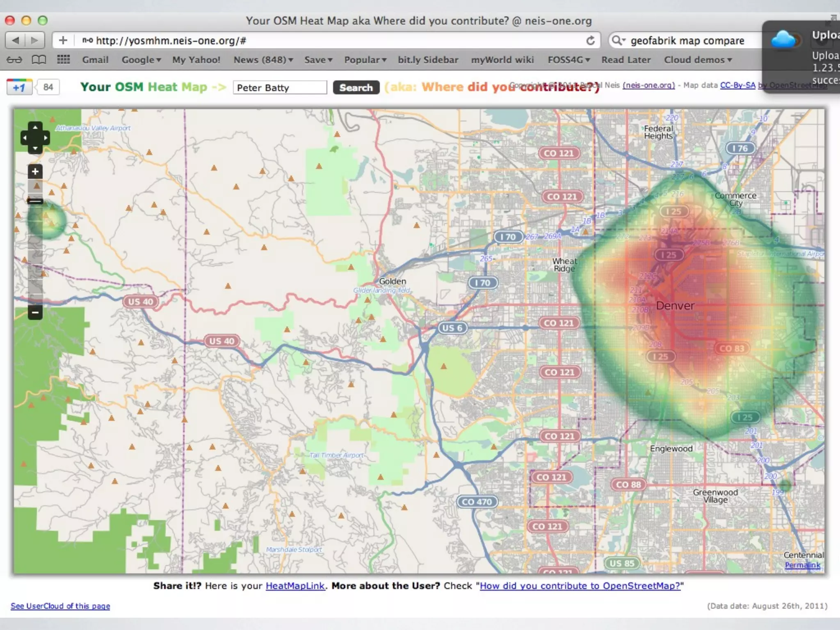Image resolution: width=840 pixels, height=630 pixels.
Task: Click the Google +1 button
Action: (x=19, y=87)
